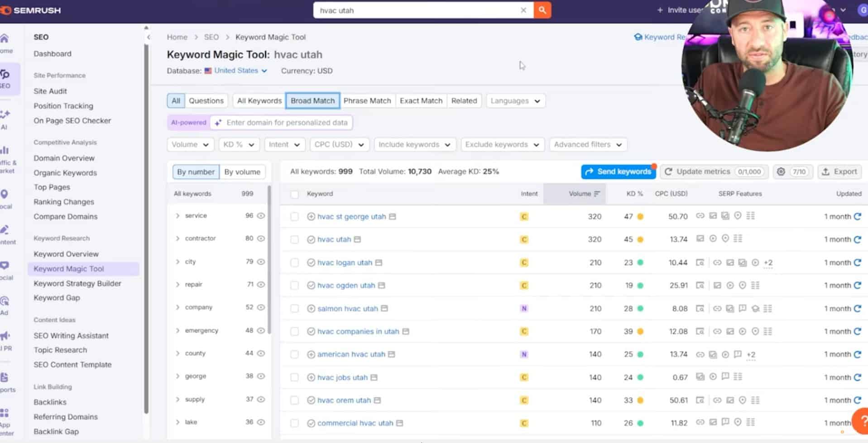Screen dimensions: 868x443
Task: Click the update icon beside hvac utah's 1 month
Action: (858, 239)
